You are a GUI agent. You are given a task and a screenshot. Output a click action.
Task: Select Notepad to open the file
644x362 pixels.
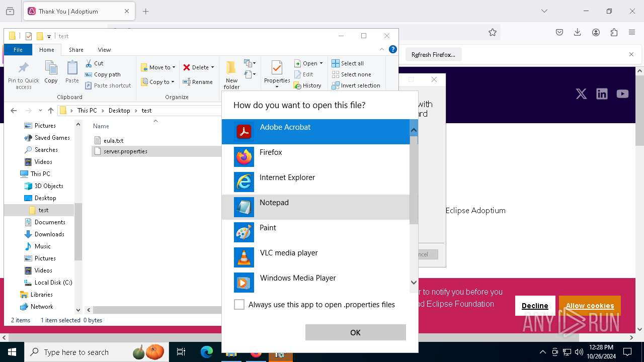click(316, 207)
